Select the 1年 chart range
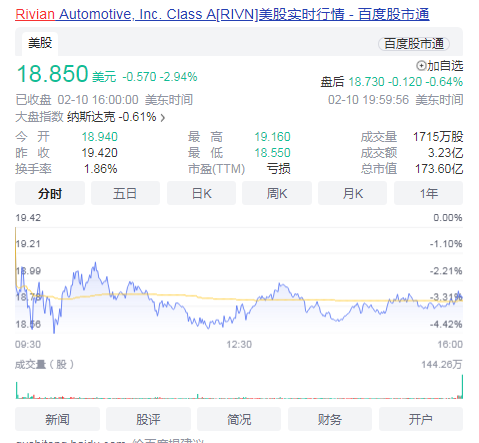Viewport: 479px width, 443px height. (x=428, y=193)
